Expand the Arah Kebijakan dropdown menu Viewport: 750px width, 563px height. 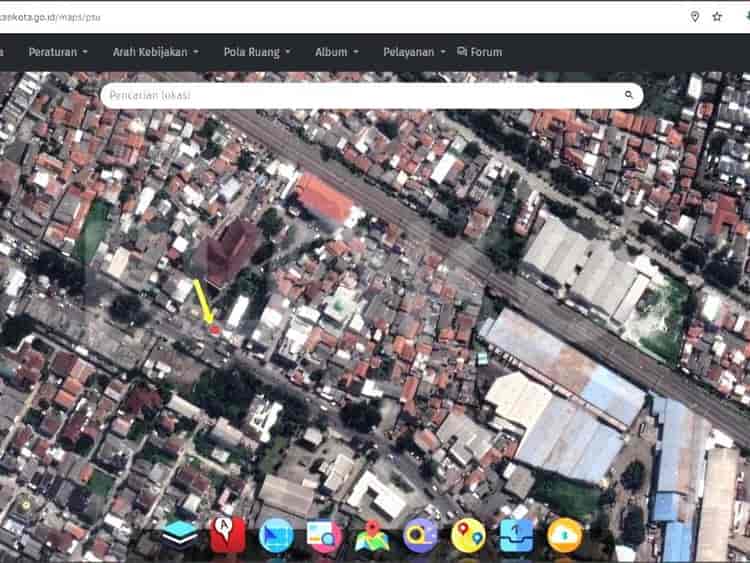(x=155, y=52)
